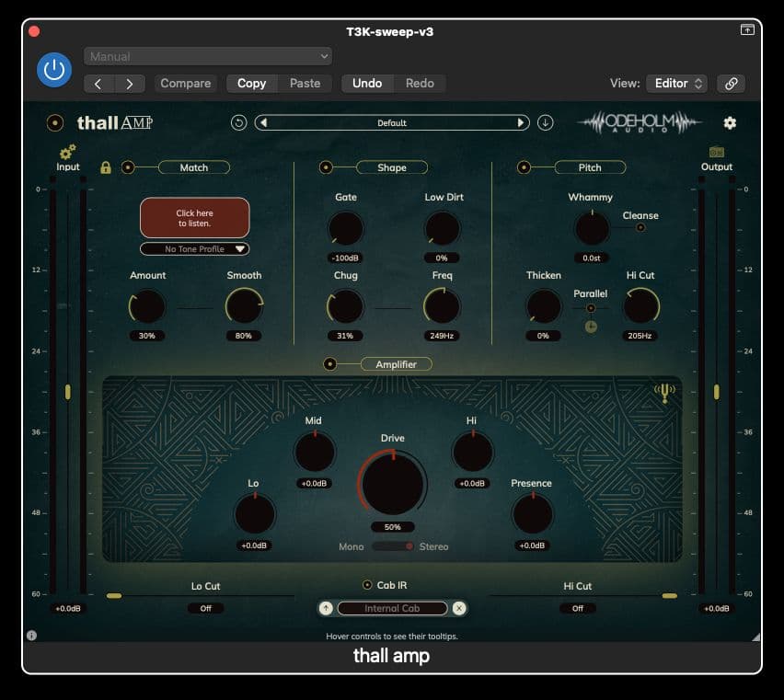Open the Manual preset dropdown
784x700 pixels.
click(x=207, y=56)
